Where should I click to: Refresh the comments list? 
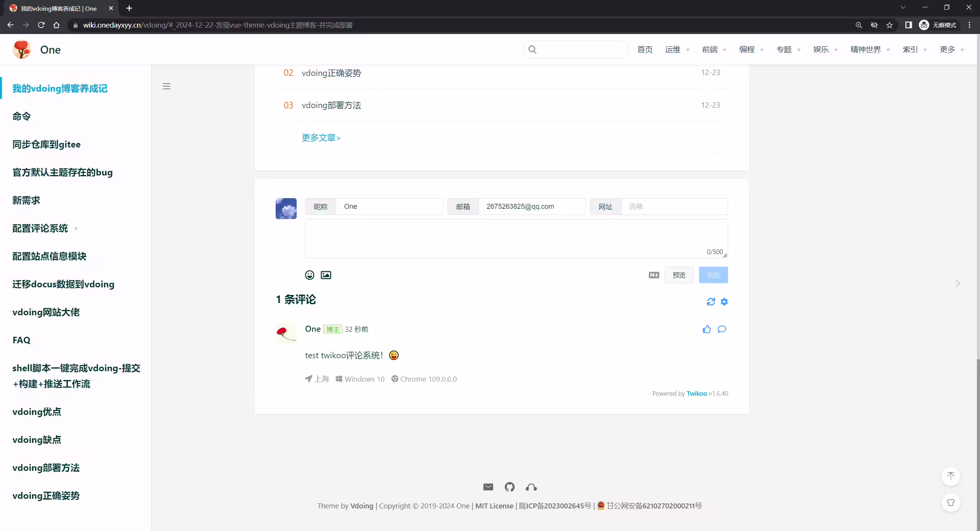point(711,302)
